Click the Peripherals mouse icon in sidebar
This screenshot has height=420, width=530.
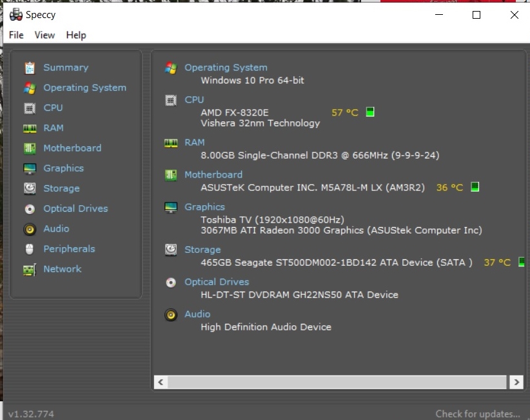pyautogui.click(x=30, y=249)
